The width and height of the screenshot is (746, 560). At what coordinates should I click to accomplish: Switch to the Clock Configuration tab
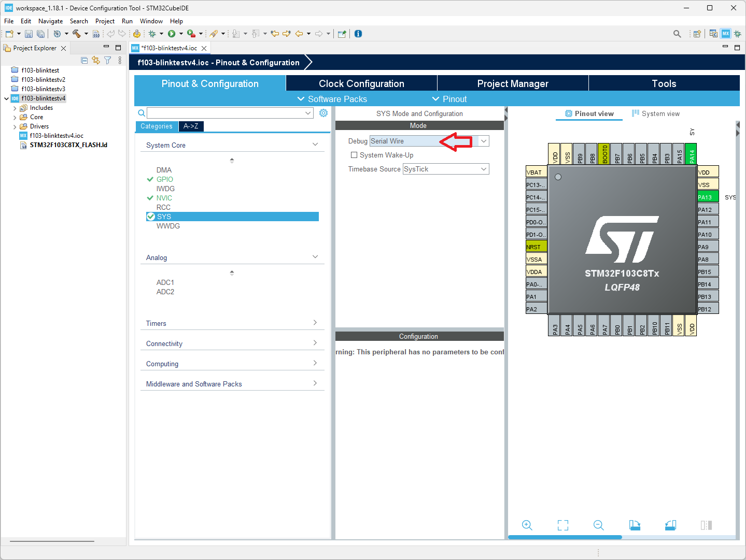[x=361, y=83]
